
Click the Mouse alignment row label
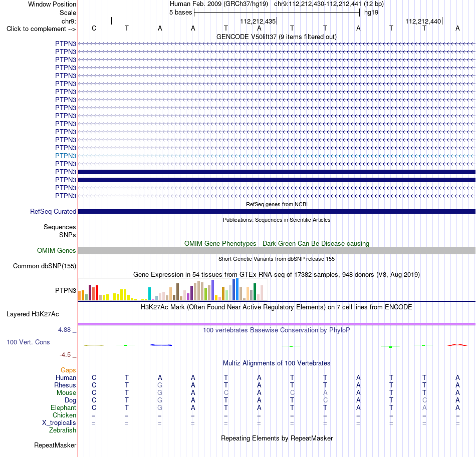pyautogui.click(x=66, y=393)
